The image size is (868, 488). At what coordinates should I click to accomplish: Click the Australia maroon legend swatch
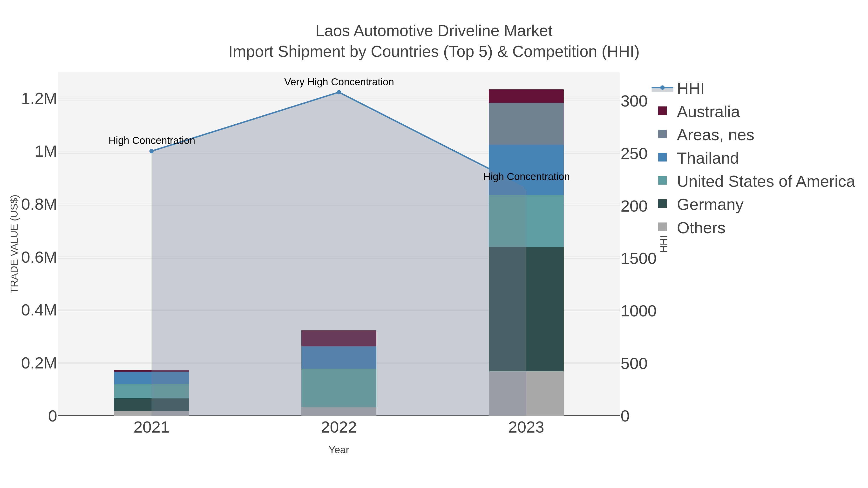(x=663, y=111)
